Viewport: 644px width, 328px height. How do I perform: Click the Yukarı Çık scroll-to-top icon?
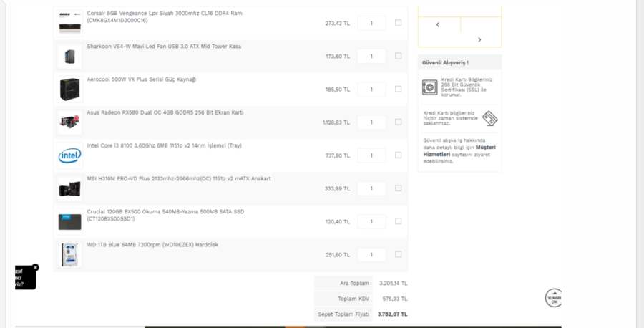(554, 298)
